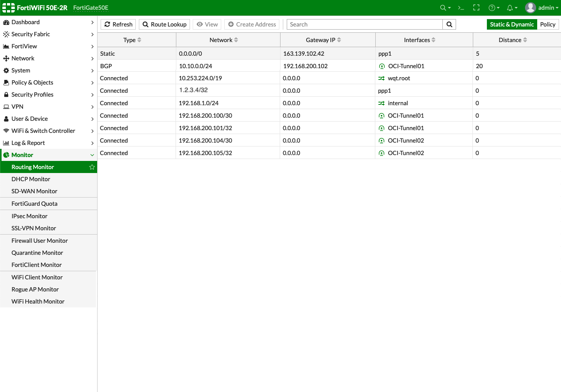This screenshot has width=561, height=392.
Task: Click the Network cross-arrows icon
Action: [x=6, y=58]
